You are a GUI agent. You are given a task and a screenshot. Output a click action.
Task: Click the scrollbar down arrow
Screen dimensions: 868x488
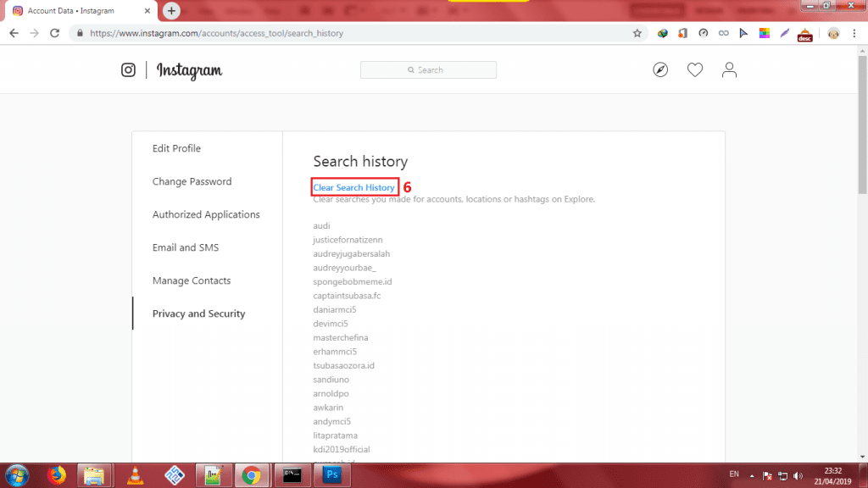(862, 457)
